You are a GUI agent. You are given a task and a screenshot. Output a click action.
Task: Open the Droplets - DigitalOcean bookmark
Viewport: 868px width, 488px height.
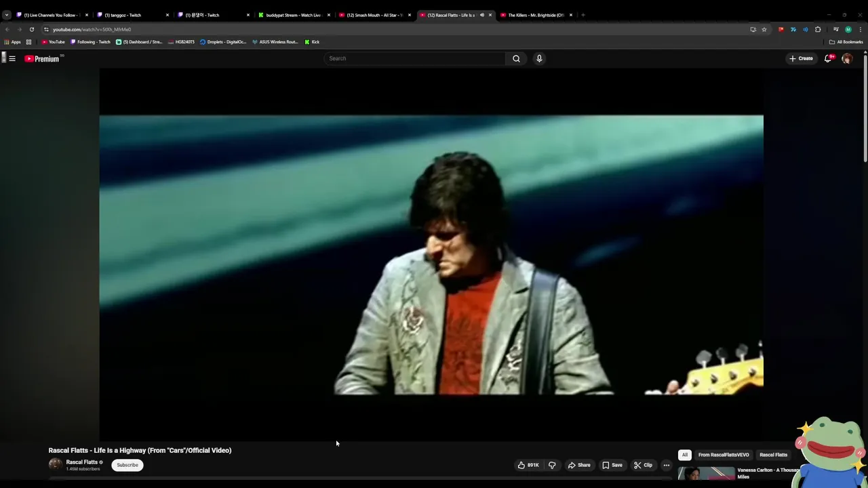pyautogui.click(x=223, y=42)
